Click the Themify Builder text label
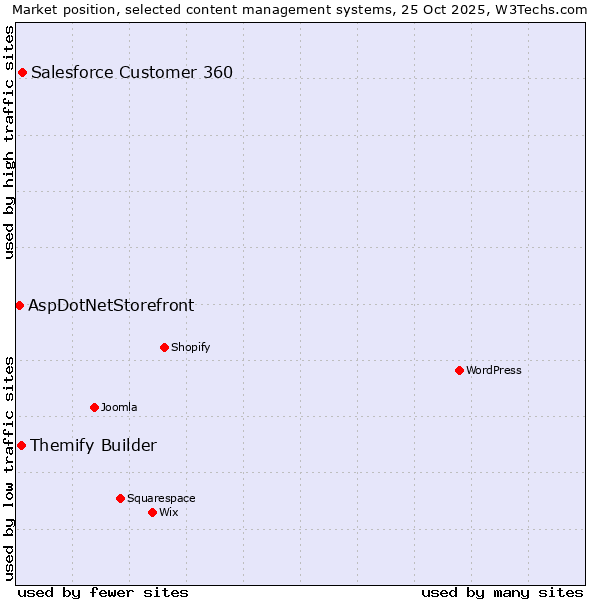 pos(93,445)
